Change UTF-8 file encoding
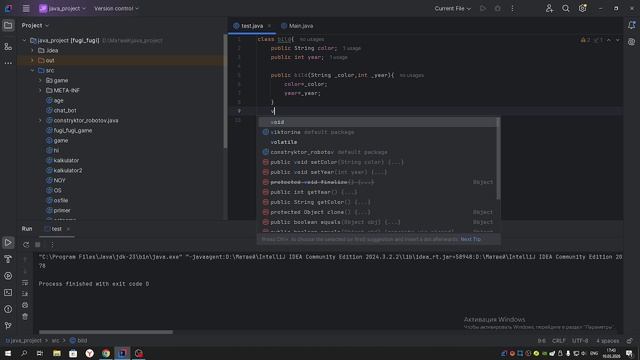This screenshot has height=360, width=640. 580,341
